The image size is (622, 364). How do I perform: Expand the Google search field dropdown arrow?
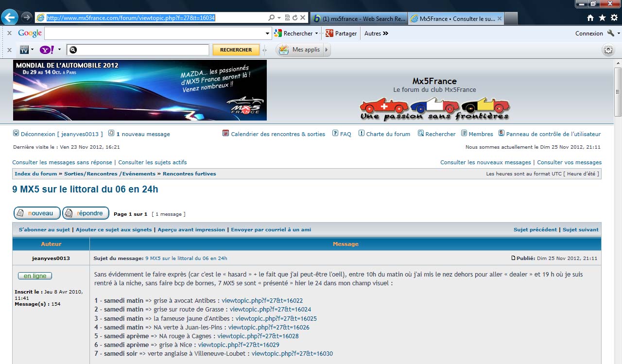pos(267,34)
